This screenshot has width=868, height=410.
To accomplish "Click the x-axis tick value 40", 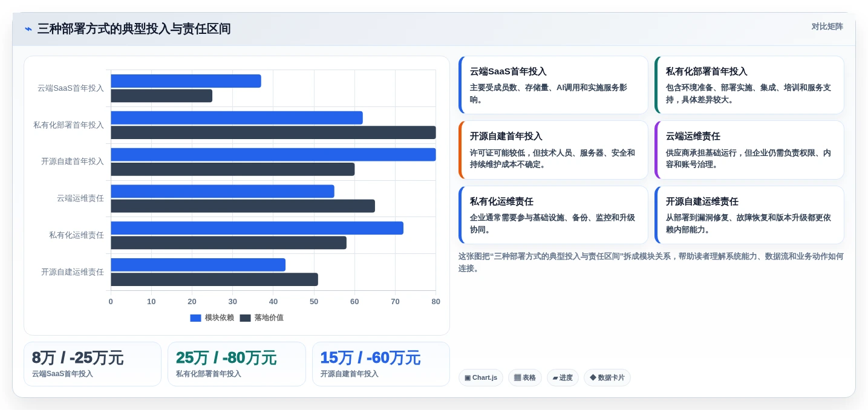I will click(273, 302).
